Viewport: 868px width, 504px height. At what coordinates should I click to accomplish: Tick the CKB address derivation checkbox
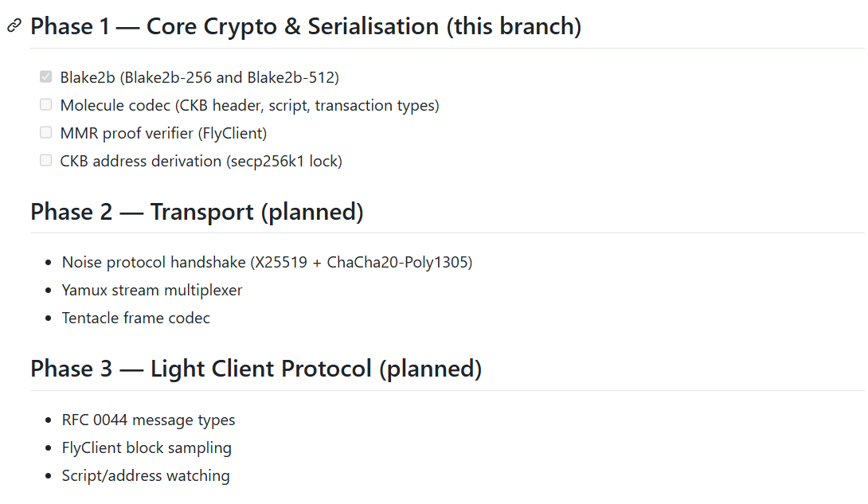45,161
